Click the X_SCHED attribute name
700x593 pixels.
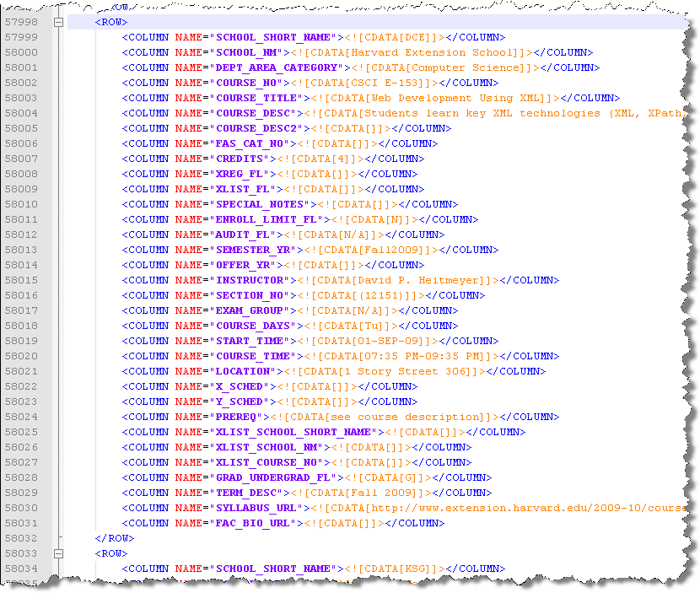pos(240,386)
